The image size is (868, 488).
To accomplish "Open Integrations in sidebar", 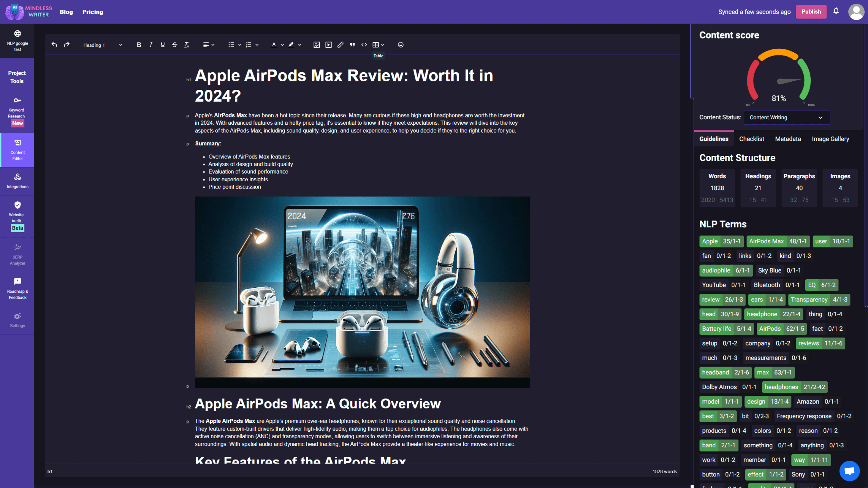I will pos(17,181).
